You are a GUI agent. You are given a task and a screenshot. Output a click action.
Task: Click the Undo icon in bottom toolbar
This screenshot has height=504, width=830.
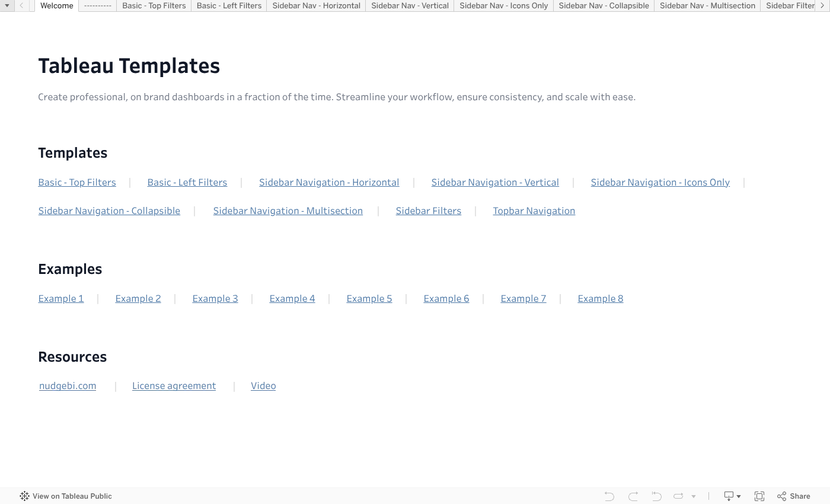(x=609, y=496)
